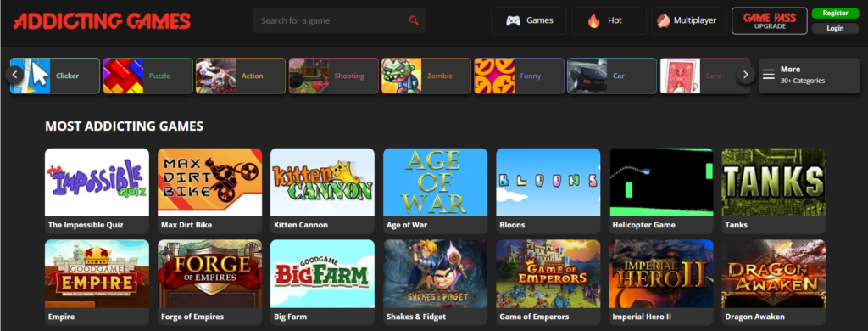Click the gamepad icon next to Games

[513, 21]
